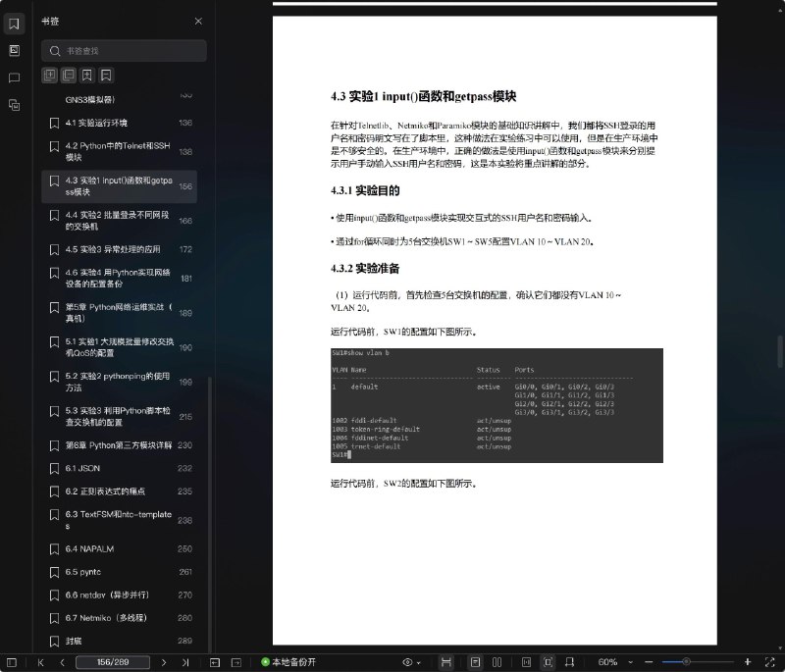Enable two-page facing view mode
The width and height of the screenshot is (785, 672).
point(498,662)
